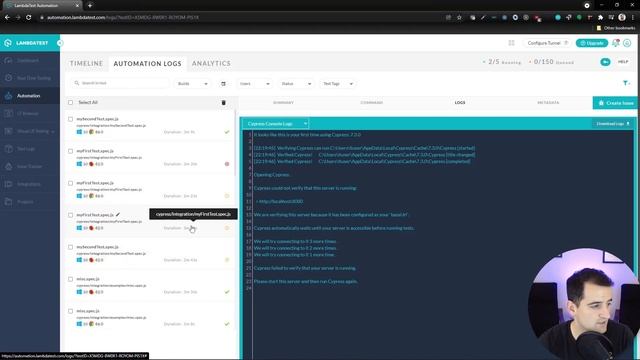Screen dimensions: 640x360
Task: Click the Create Issue button
Action: 616,103
